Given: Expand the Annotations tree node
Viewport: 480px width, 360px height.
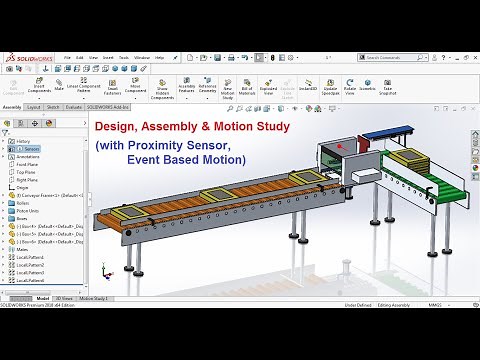Looking at the screenshot, I should tap(3, 156).
